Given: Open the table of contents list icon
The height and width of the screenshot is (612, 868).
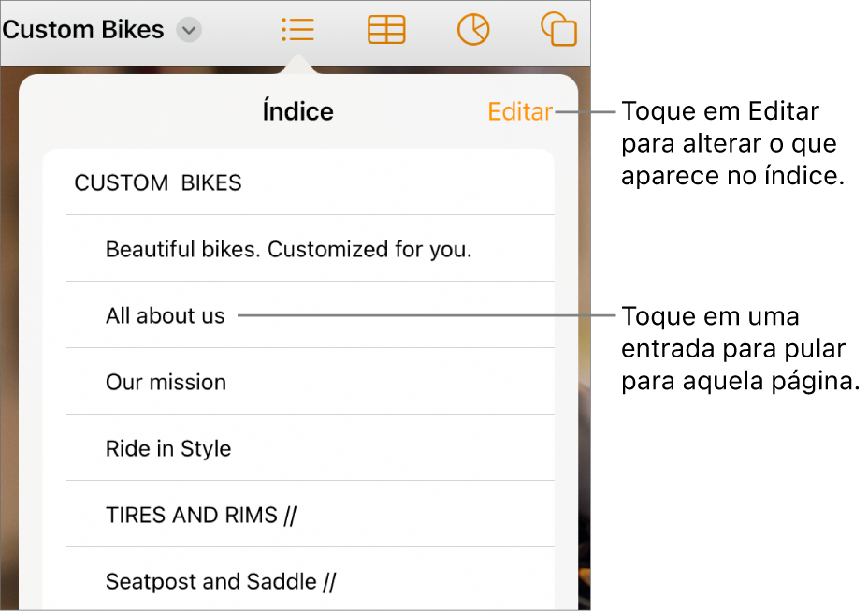Looking at the screenshot, I should 297,29.
